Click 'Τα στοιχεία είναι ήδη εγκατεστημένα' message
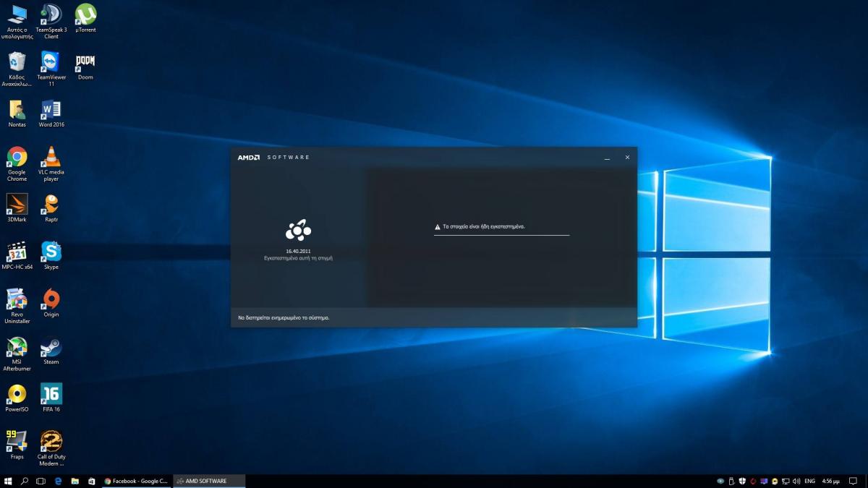The width and height of the screenshot is (868, 488). 484,227
